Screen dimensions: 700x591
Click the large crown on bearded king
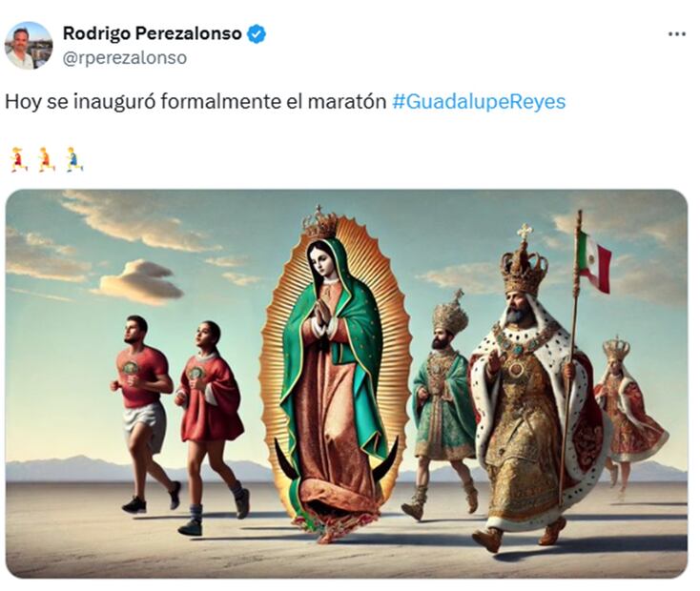coord(524,263)
